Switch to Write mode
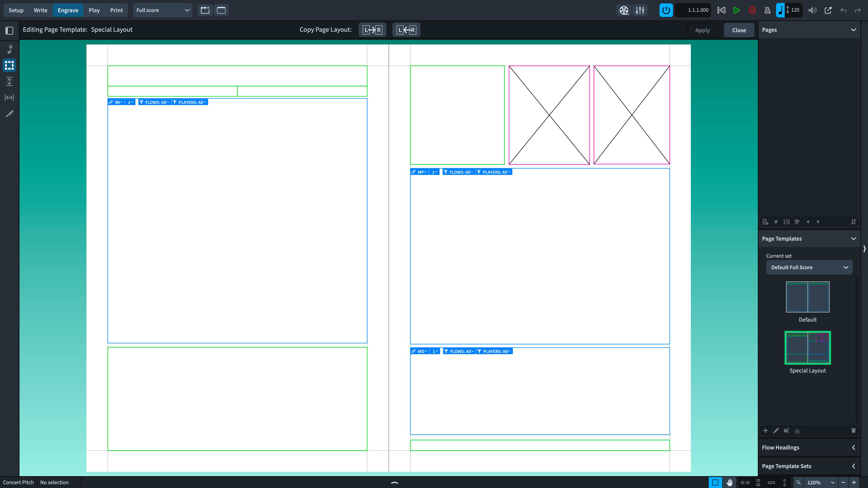The width and height of the screenshot is (868, 488). pos(40,10)
